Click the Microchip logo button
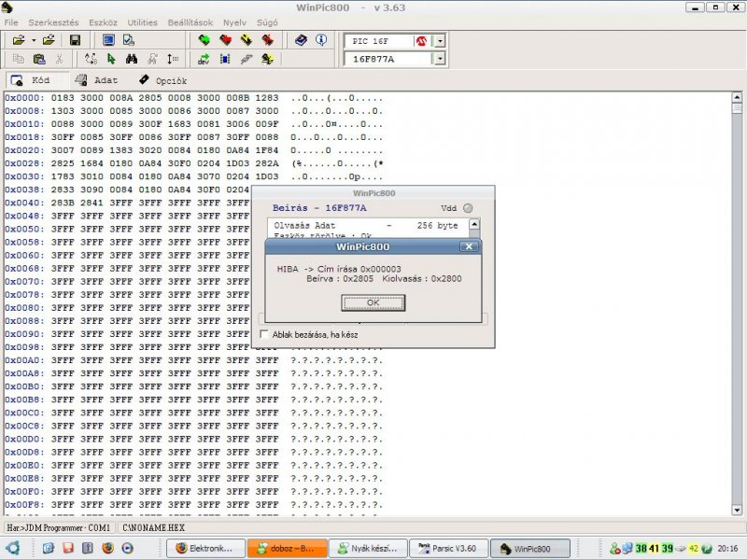The height and width of the screenshot is (560, 747). click(421, 41)
